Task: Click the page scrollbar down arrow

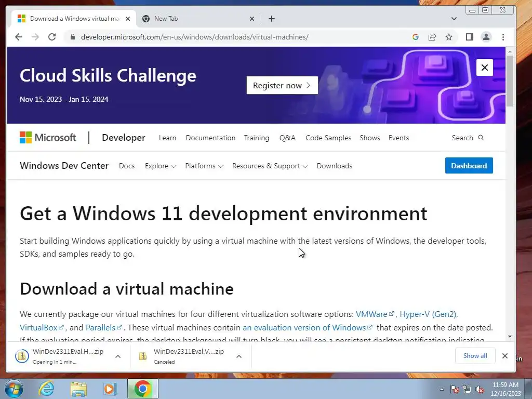Action: pyautogui.click(x=510, y=337)
